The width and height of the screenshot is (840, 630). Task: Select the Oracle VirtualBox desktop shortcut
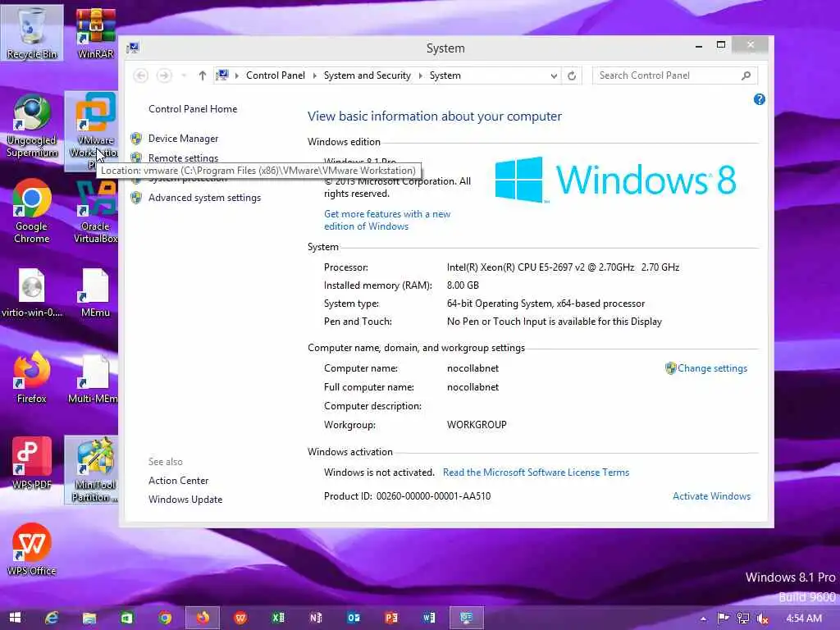[95, 212]
